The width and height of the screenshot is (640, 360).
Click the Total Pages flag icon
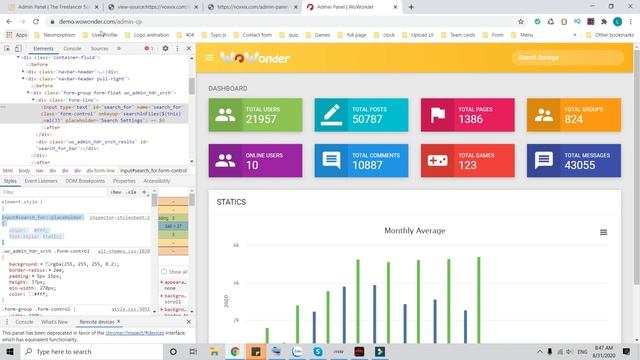click(438, 115)
